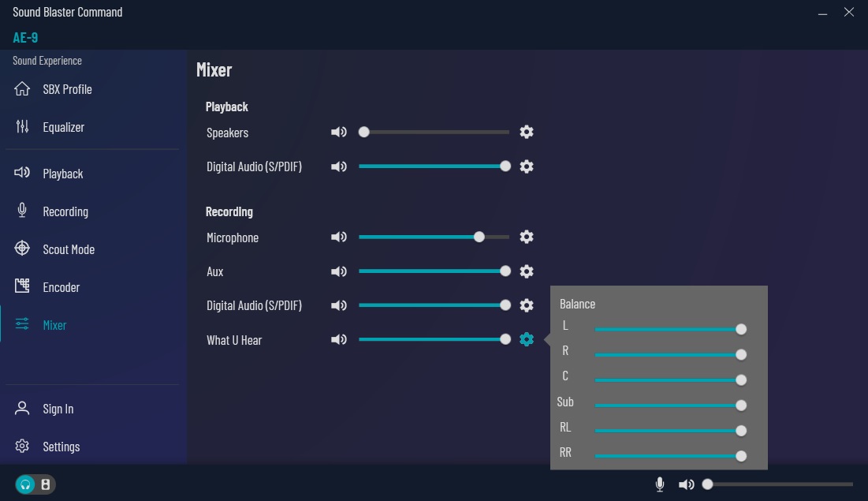
Task: Click the microphone icon in bottom bar
Action: click(x=660, y=484)
